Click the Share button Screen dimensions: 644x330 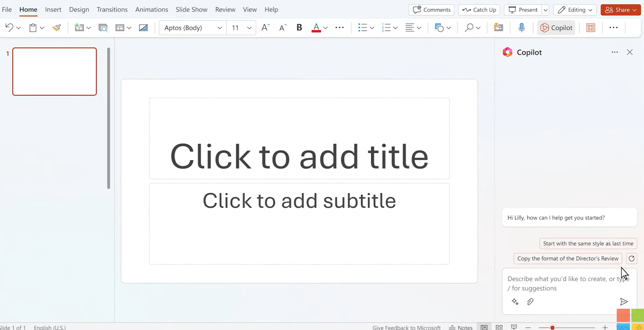620,10
